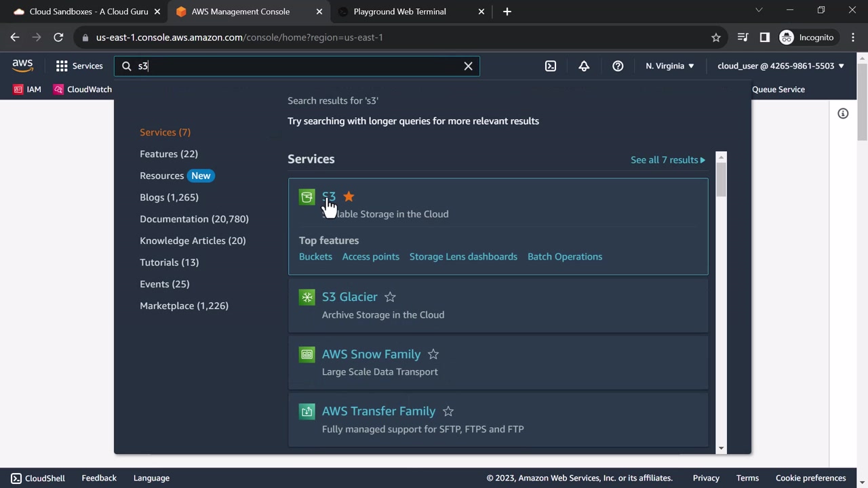Image resolution: width=868 pixels, height=488 pixels.
Task: Click the AWS Transfer Family icon
Action: click(307, 411)
